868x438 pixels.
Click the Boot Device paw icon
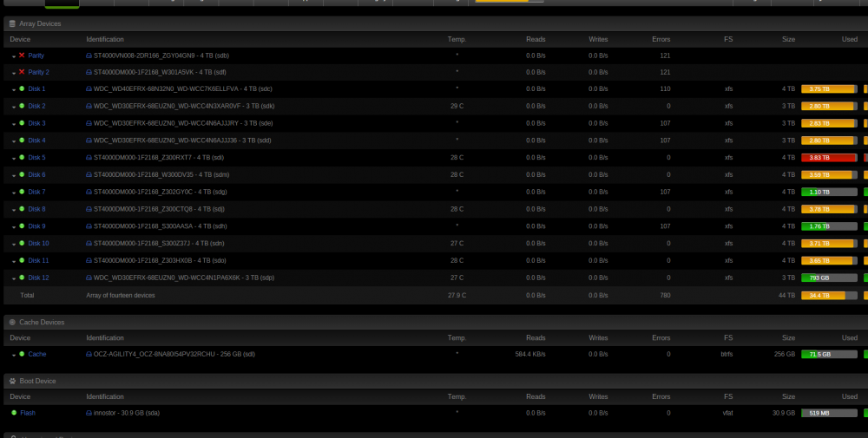12,381
